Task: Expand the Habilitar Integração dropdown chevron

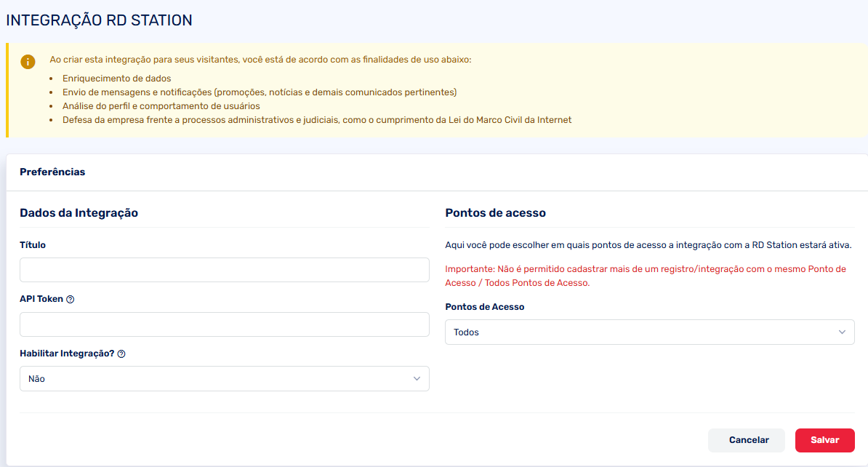Action: [417, 379]
